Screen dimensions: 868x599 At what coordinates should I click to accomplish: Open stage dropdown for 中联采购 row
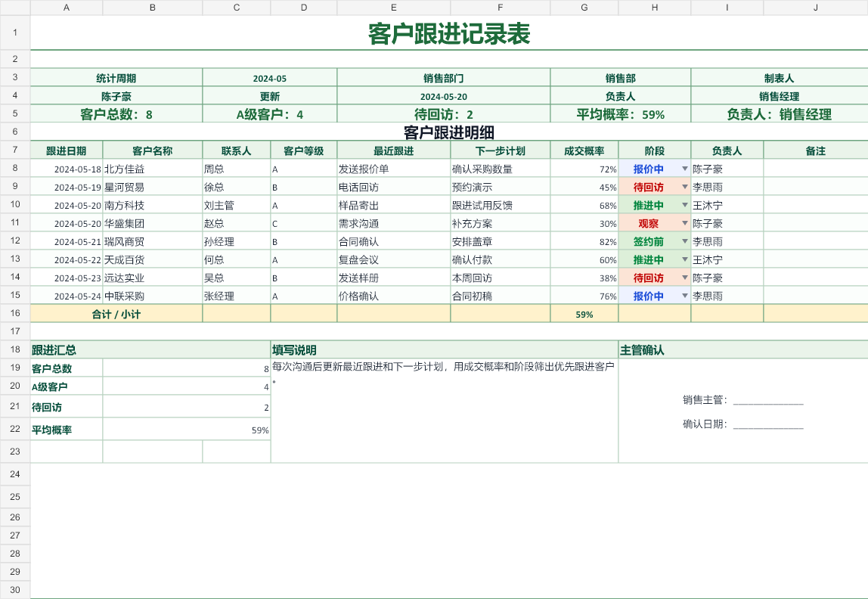tap(685, 296)
